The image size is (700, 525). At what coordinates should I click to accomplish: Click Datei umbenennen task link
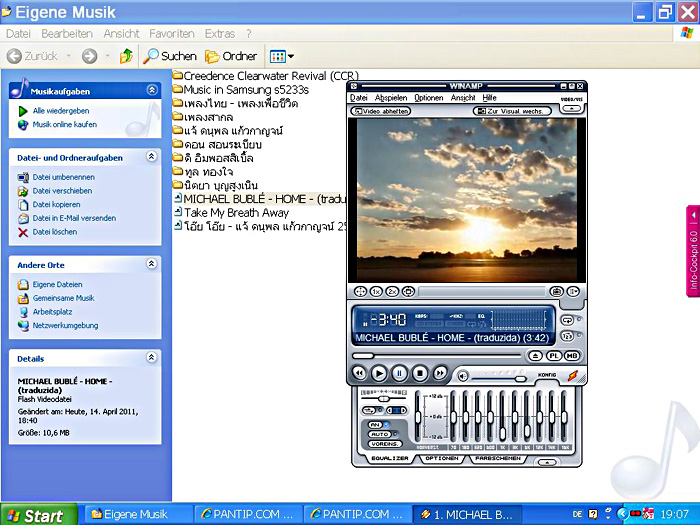63,177
